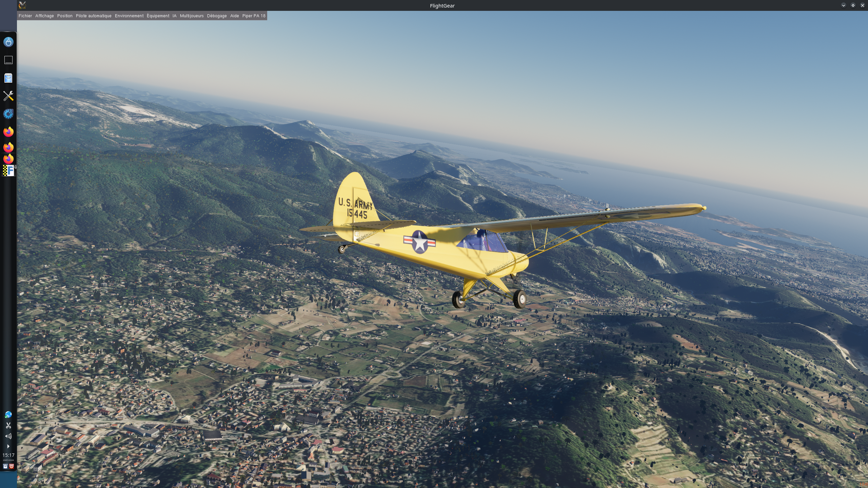
Task: Click the FlightGear logo in title bar
Action: pos(22,5)
